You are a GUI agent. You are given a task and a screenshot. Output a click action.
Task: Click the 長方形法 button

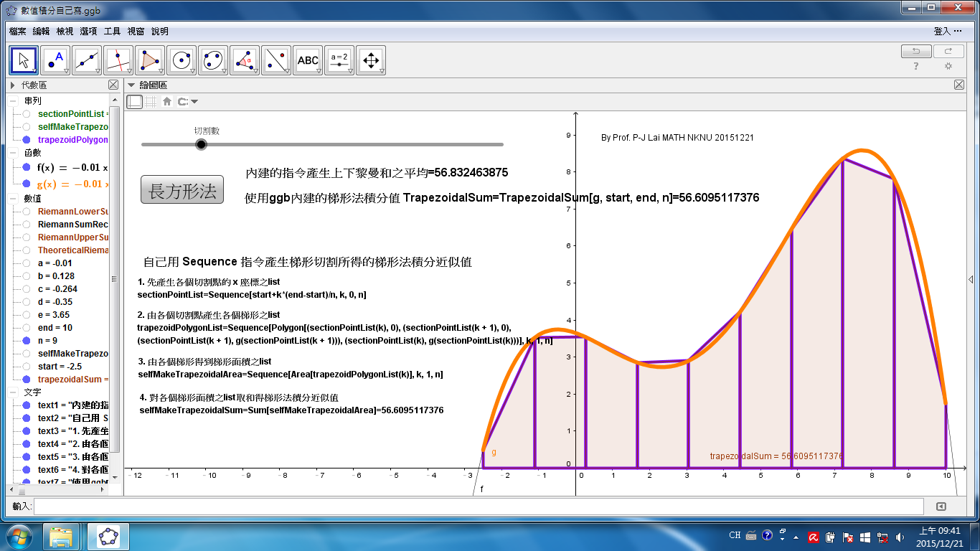click(x=182, y=188)
